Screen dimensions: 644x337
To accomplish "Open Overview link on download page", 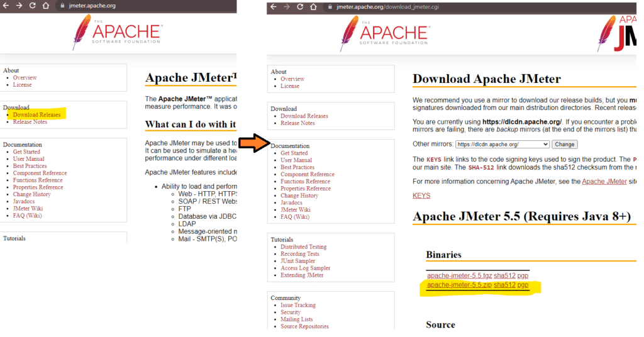I will coord(292,79).
